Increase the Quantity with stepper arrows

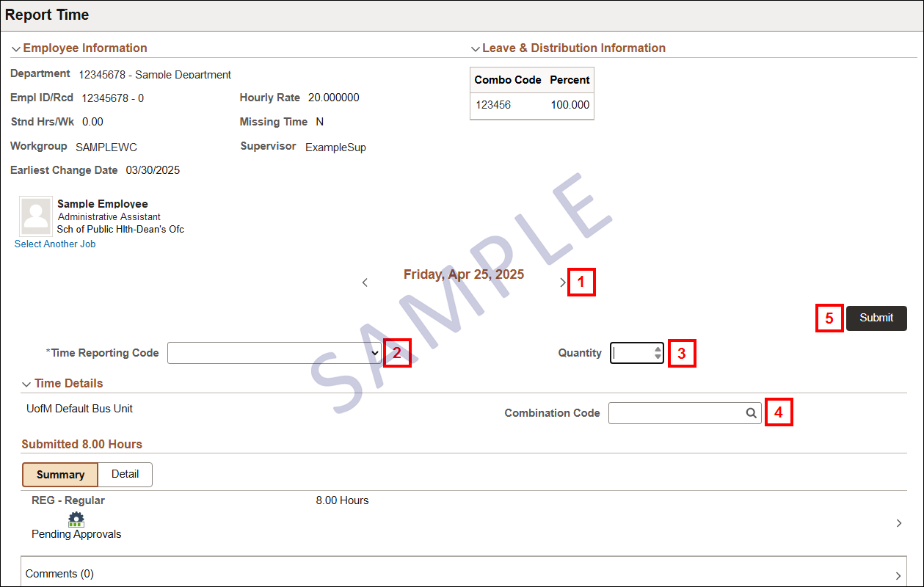(x=658, y=349)
